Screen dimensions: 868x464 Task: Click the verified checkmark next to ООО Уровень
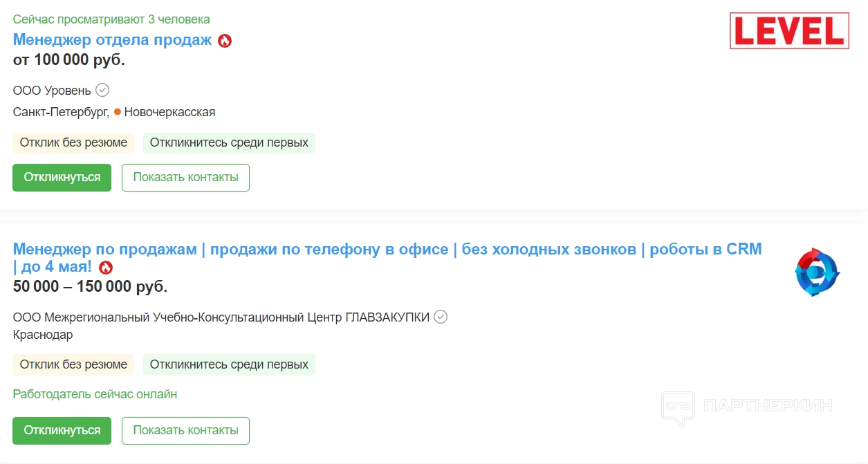pyautogui.click(x=102, y=90)
